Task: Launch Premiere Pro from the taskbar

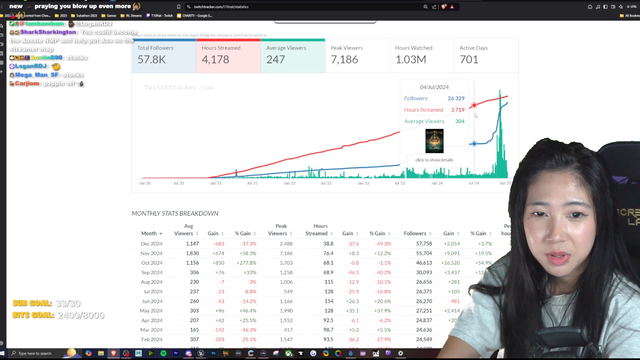Action: click(176, 353)
